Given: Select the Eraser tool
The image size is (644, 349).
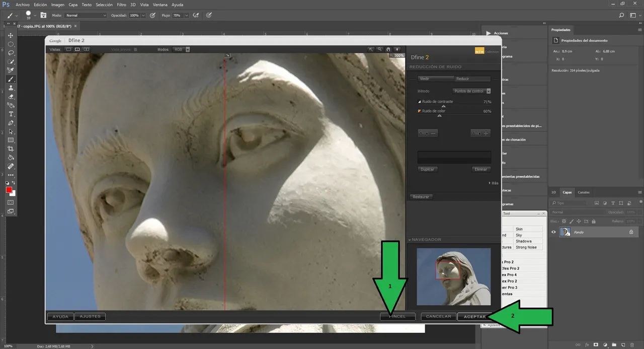Looking at the screenshot, I should 11,97.
